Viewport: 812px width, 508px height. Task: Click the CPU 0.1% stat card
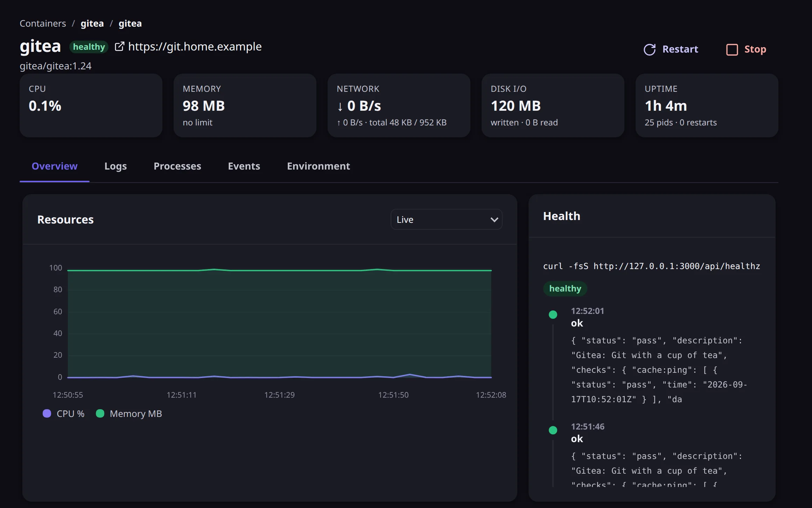[91, 105]
